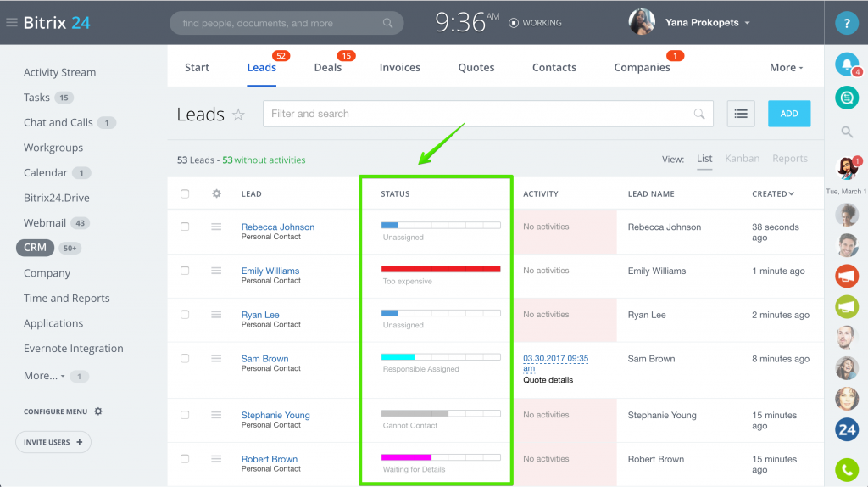Image resolution: width=868 pixels, height=487 pixels.
Task: Open row actions menu for Emily Williams
Action: [x=216, y=271]
